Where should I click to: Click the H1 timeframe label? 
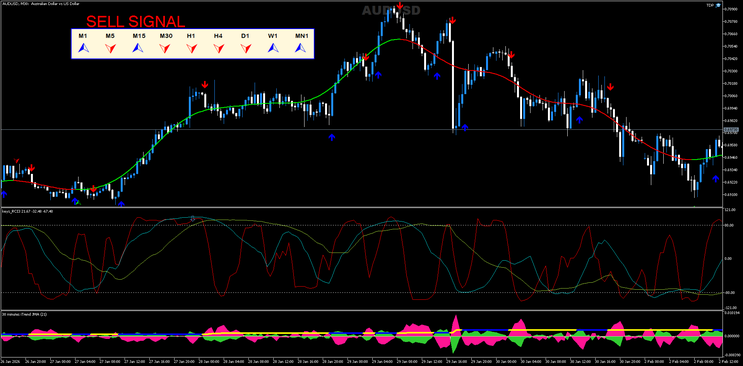click(191, 36)
